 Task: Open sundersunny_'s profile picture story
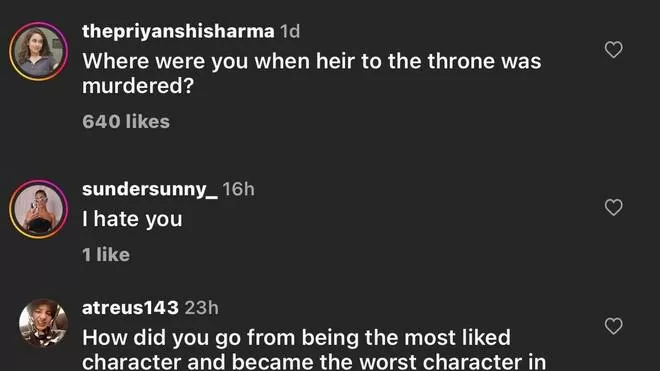[39, 209]
